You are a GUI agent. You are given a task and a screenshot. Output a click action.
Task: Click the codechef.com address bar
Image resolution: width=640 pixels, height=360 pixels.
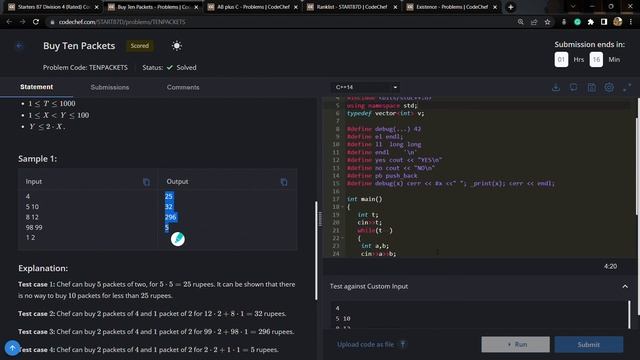[x=282, y=22]
